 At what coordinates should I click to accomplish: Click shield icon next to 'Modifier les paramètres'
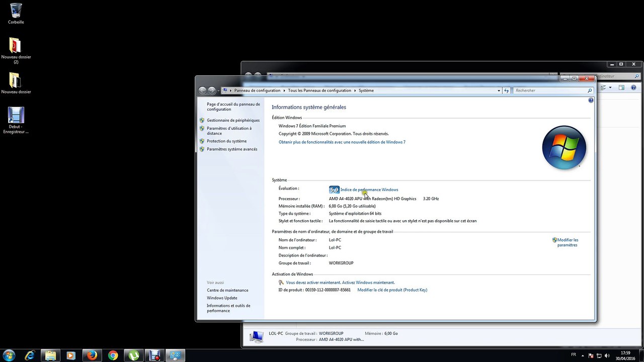(x=554, y=240)
